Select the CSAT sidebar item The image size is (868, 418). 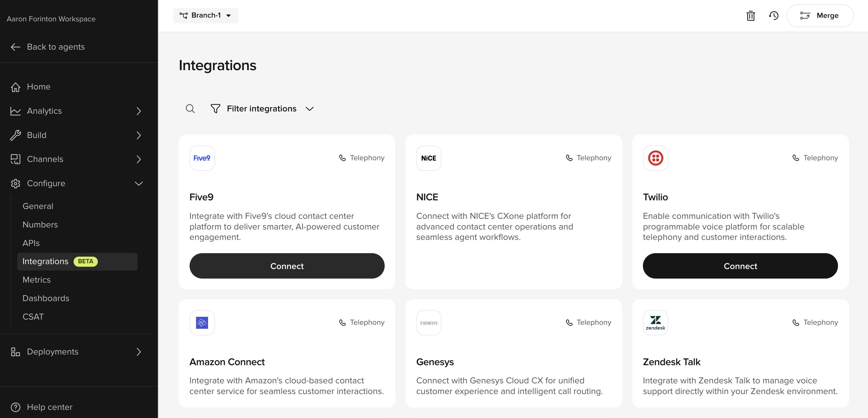tap(33, 316)
